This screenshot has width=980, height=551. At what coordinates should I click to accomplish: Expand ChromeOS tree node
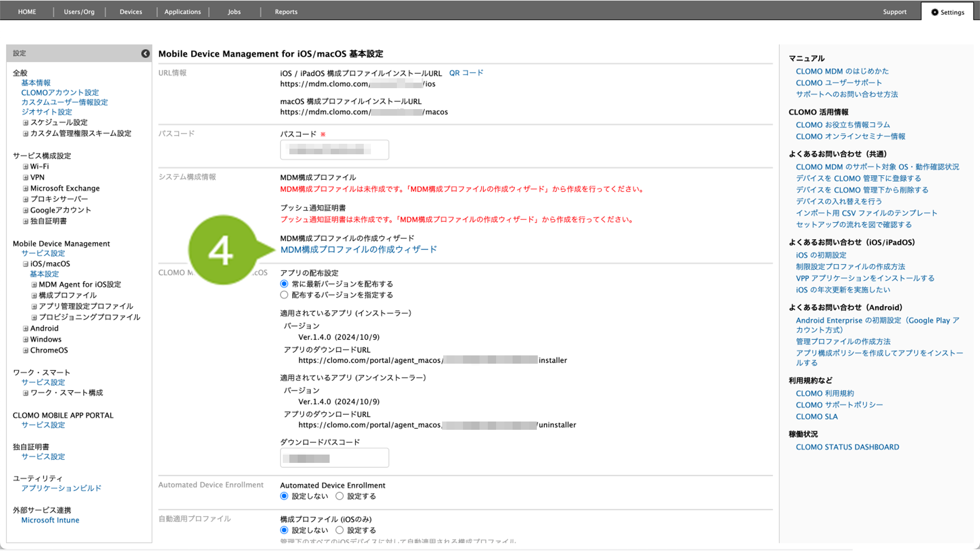coord(25,350)
